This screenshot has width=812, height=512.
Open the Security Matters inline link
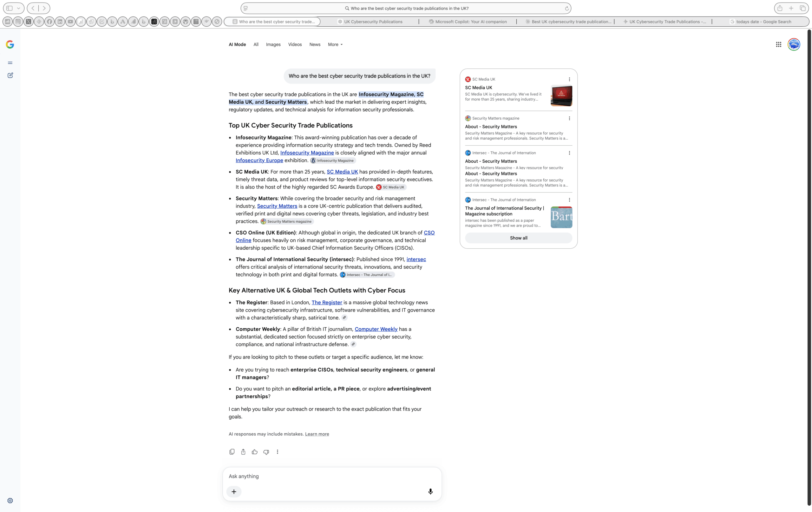pyautogui.click(x=277, y=206)
